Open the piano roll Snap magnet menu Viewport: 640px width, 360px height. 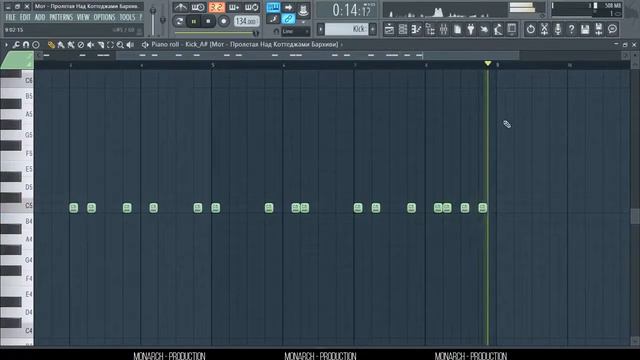(26, 44)
